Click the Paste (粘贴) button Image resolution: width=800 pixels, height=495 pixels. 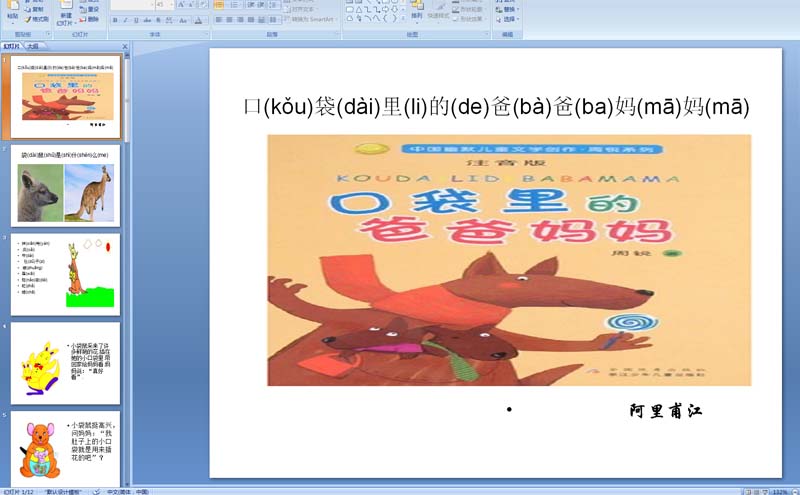click(x=12, y=10)
